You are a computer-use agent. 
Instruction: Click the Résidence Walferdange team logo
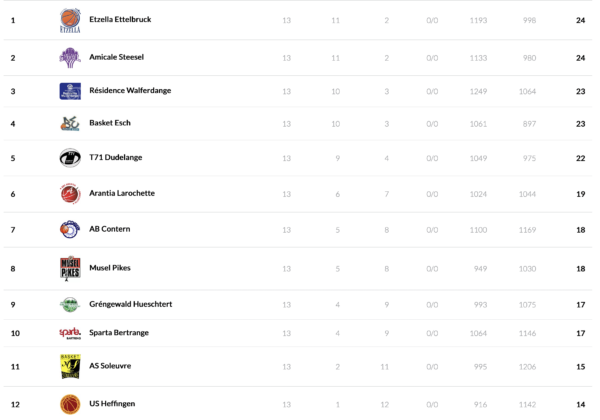[70, 91]
